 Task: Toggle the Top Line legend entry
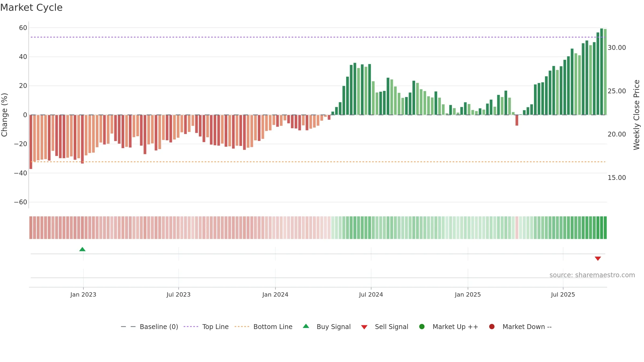[x=206, y=327]
